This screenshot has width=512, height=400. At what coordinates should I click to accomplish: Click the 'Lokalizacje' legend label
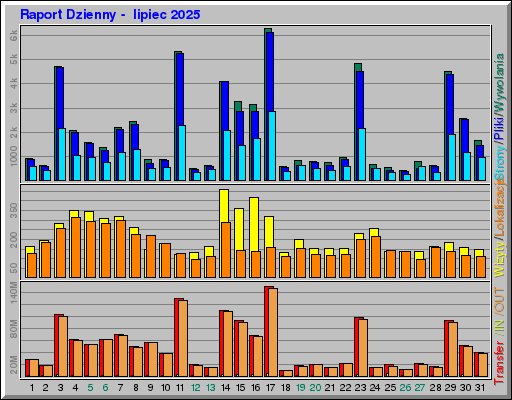click(499, 207)
